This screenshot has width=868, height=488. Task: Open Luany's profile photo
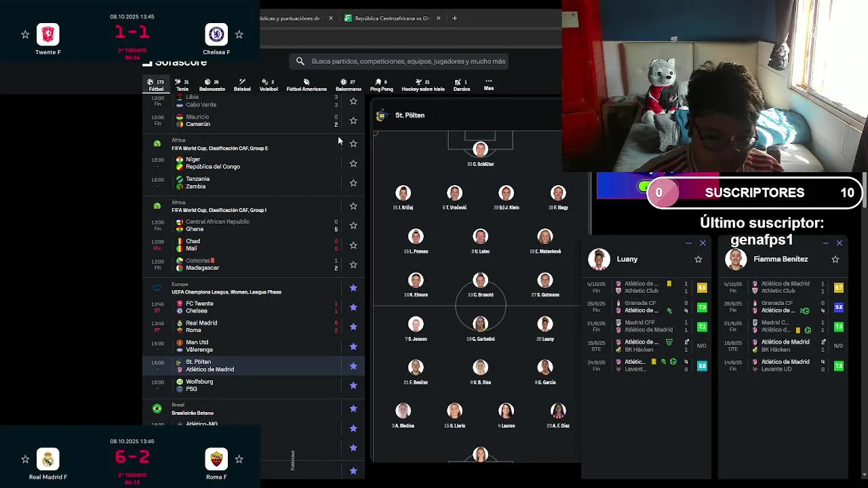pyautogui.click(x=599, y=259)
